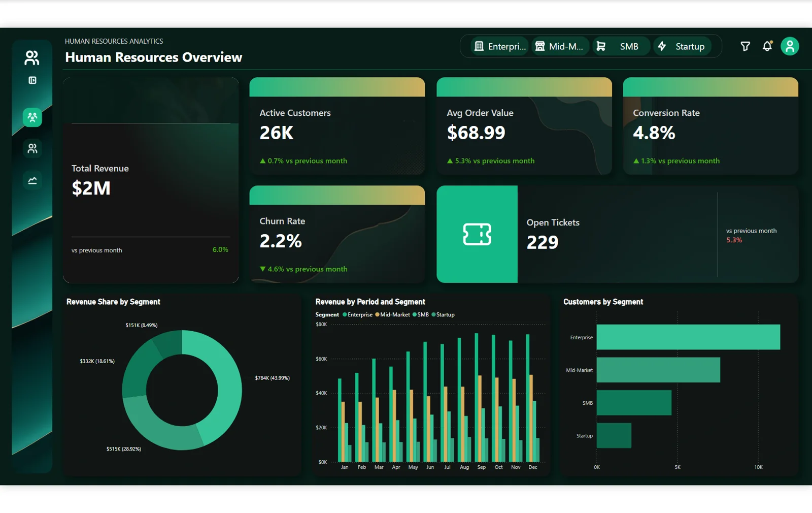The width and height of the screenshot is (812, 513).
Task: Click the $784K (43.99%) donut label
Action: (273, 378)
